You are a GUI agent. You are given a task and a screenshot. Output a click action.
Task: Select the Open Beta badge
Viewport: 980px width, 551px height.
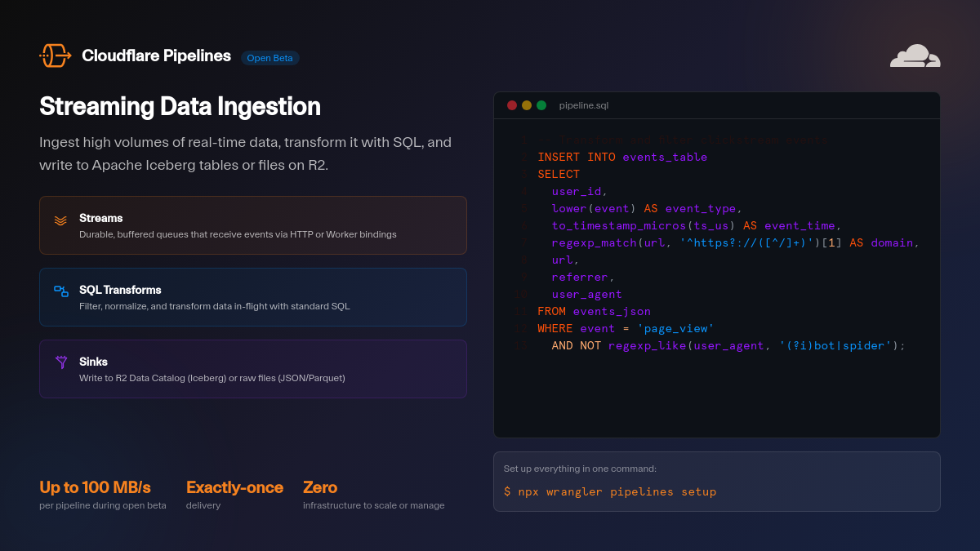(x=270, y=58)
